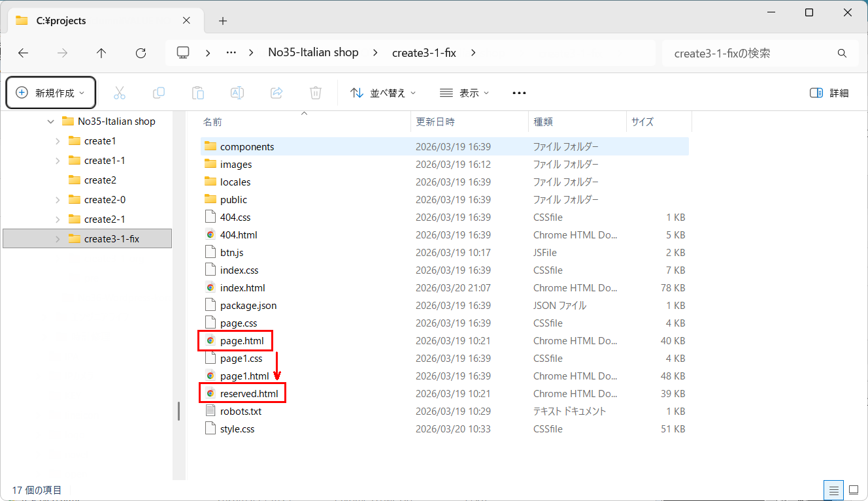Switch to large thumbnails view in status bar
Image resolution: width=868 pixels, height=501 pixels.
[853, 489]
